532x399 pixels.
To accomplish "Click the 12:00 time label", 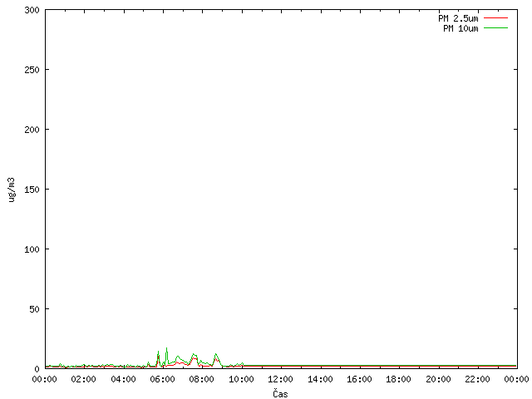I will [280, 379].
